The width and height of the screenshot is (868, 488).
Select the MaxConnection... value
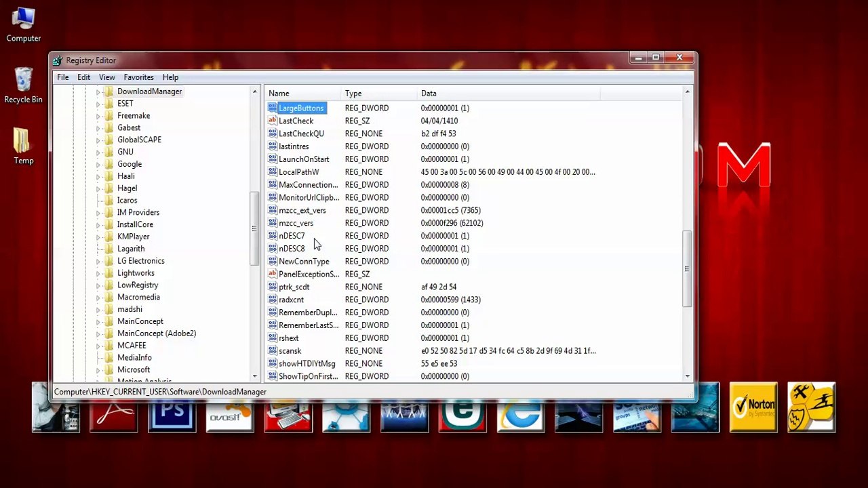pyautogui.click(x=308, y=185)
